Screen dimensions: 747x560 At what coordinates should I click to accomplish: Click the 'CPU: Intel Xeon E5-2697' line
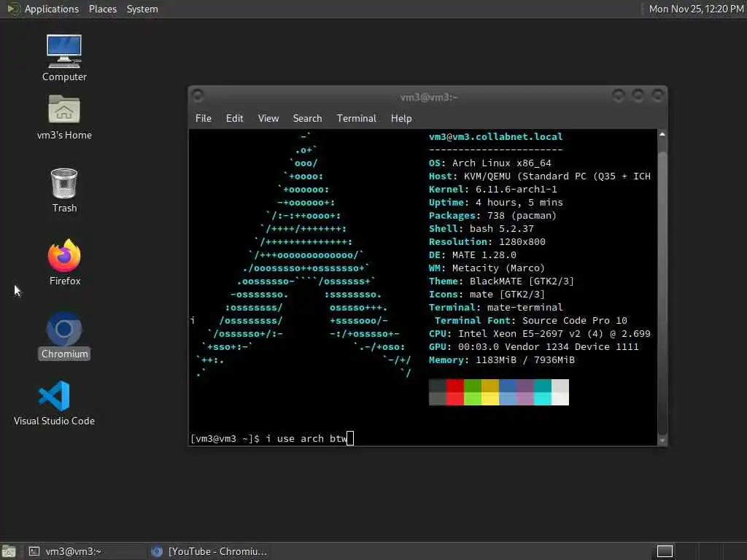pyautogui.click(x=539, y=334)
